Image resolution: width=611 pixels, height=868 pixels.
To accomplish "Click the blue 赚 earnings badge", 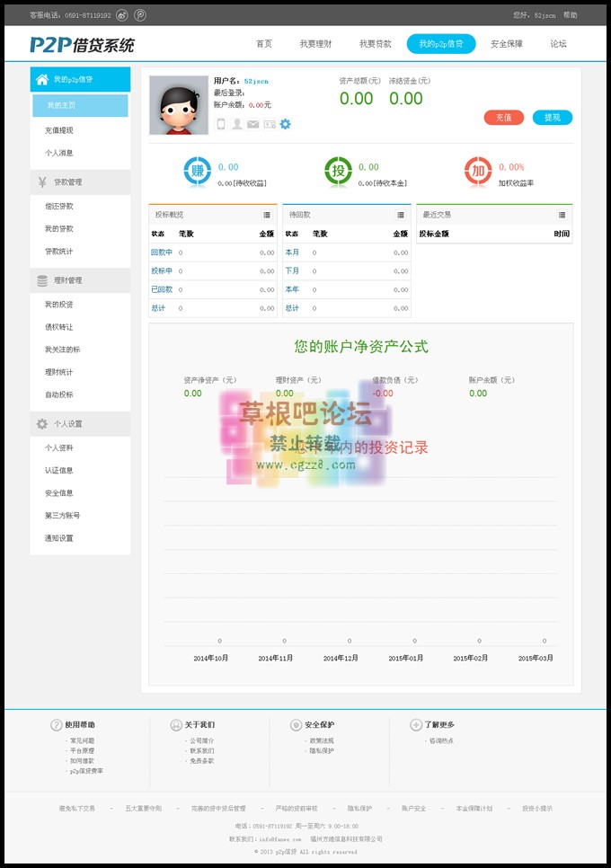I will (198, 171).
